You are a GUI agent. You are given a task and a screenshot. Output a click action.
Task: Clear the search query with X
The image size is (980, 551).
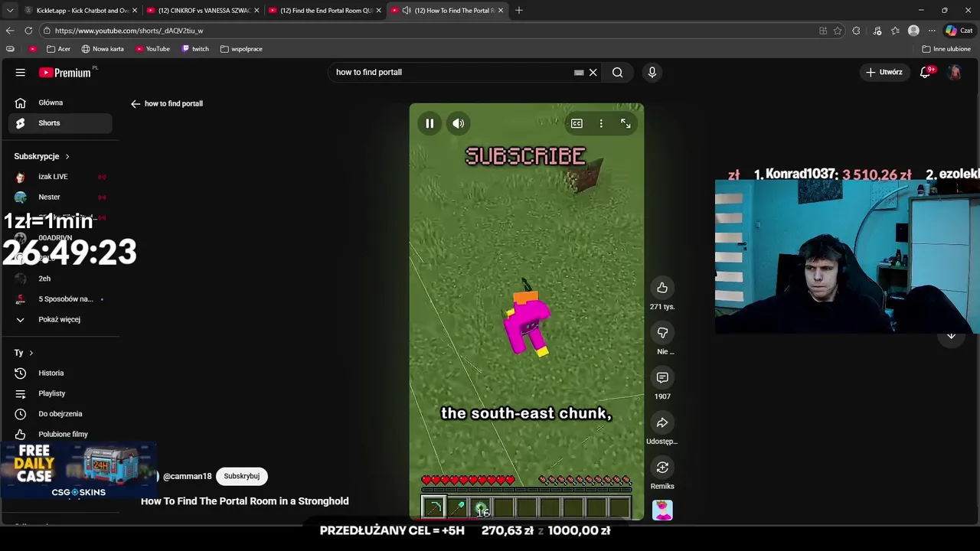[593, 73]
